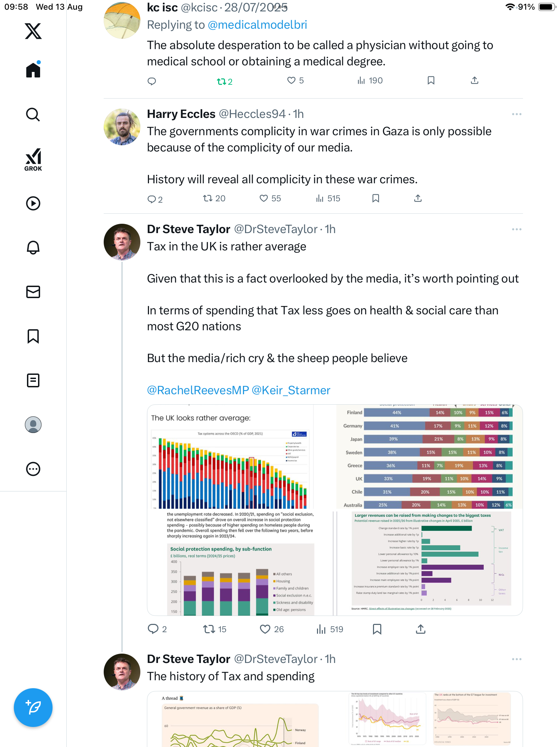Screen dimensions: 560x747
Task: Share Harry Eccles' post
Action: pyautogui.click(x=418, y=198)
